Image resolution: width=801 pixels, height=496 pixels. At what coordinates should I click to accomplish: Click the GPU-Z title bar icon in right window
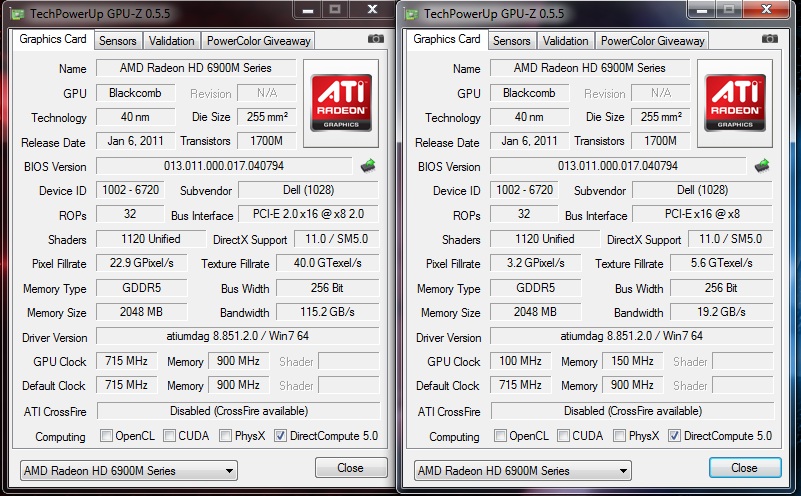click(x=411, y=14)
